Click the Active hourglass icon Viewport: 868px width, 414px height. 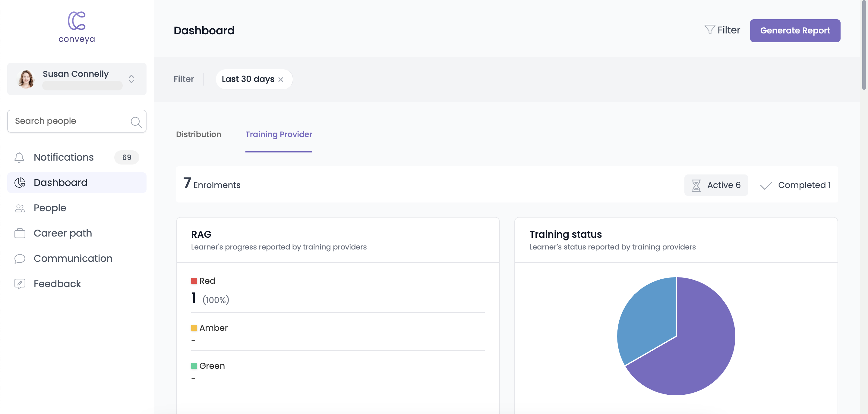[x=696, y=185]
